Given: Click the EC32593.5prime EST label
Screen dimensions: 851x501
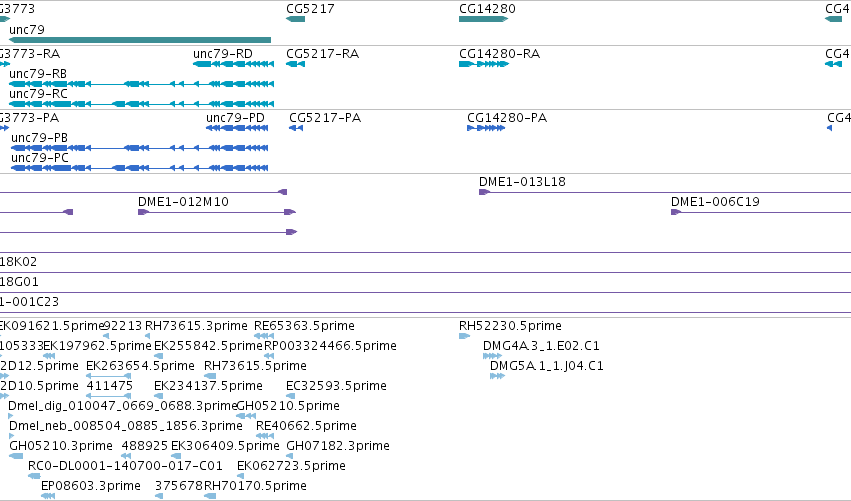Looking at the screenshot, I should [x=336, y=386].
